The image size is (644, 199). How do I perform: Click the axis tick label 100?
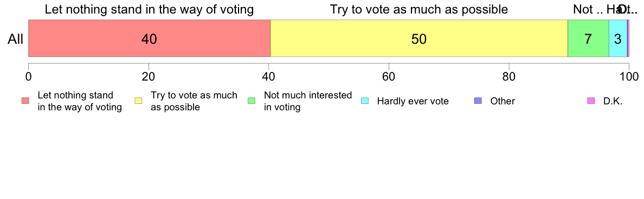click(x=629, y=76)
